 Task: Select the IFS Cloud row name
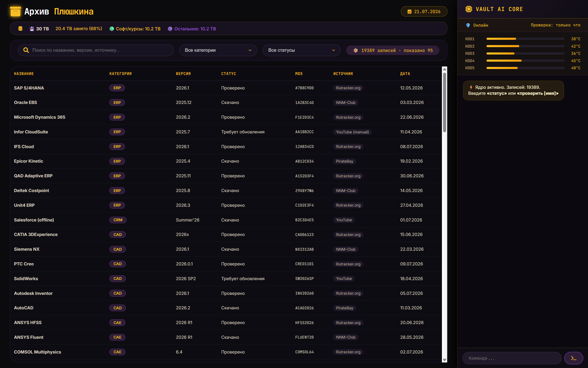click(24, 147)
